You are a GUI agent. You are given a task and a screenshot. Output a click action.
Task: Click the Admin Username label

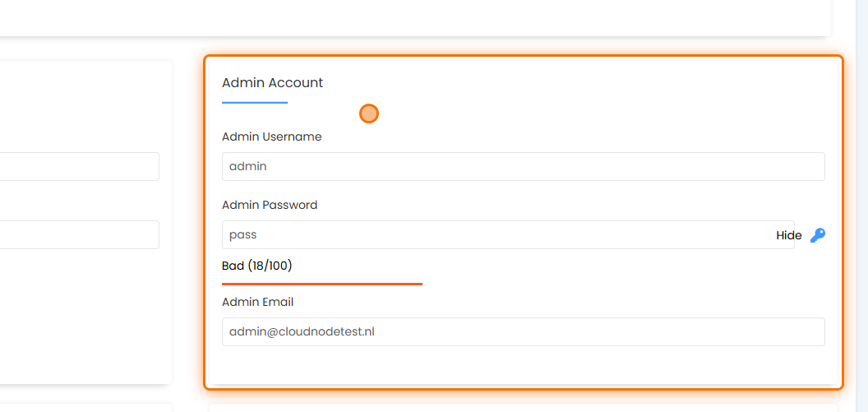(271, 137)
